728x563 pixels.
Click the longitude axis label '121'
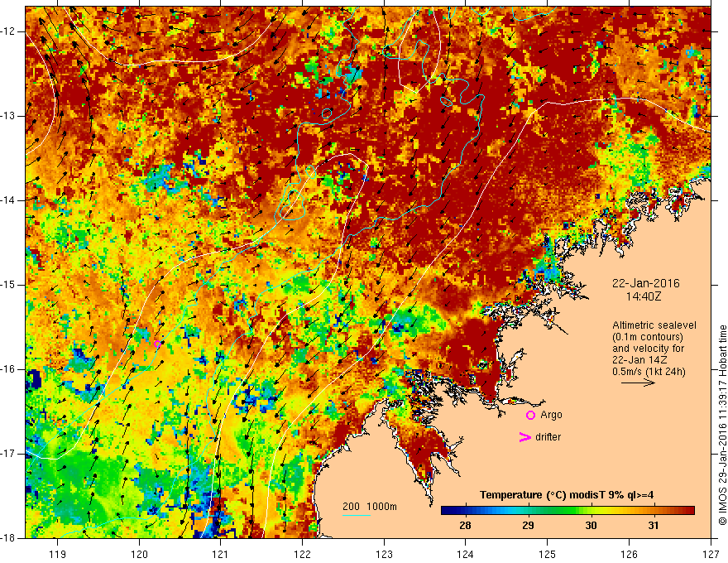coord(220,554)
